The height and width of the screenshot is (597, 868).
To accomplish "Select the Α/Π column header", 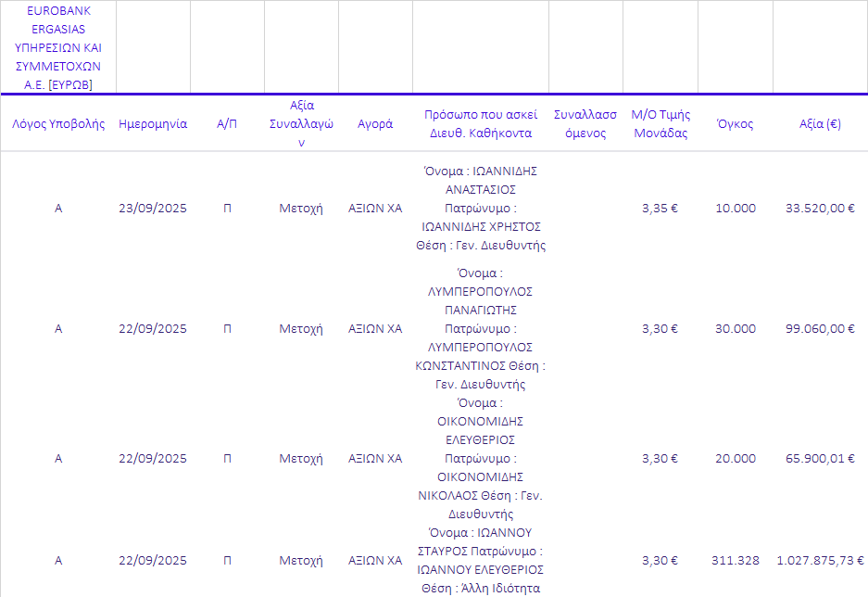I will [x=227, y=124].
